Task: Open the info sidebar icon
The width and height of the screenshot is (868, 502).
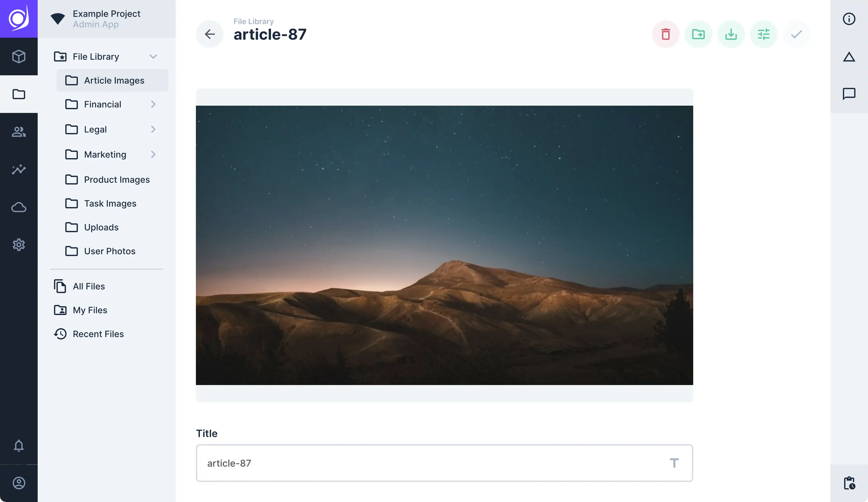Action: 849,19
